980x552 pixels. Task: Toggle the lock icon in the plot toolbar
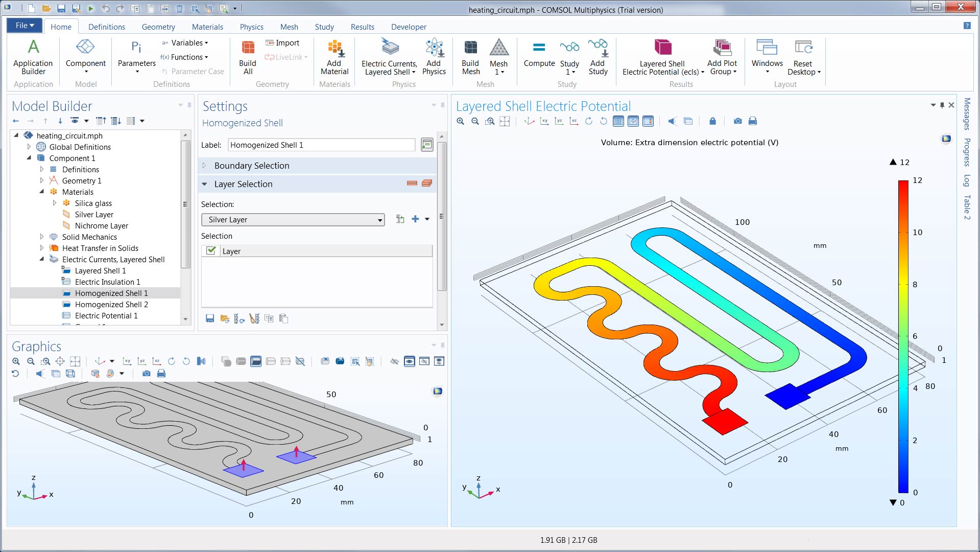coord(712,121)
